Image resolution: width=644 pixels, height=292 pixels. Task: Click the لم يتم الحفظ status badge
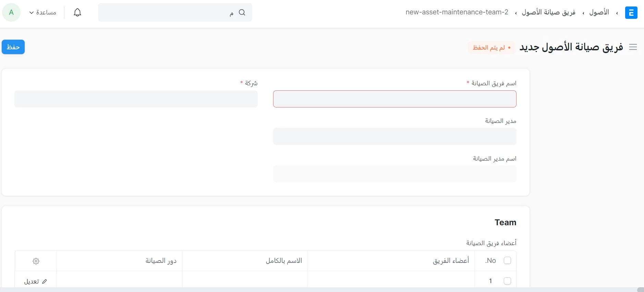pyautogui.click(x=492, y=48)
